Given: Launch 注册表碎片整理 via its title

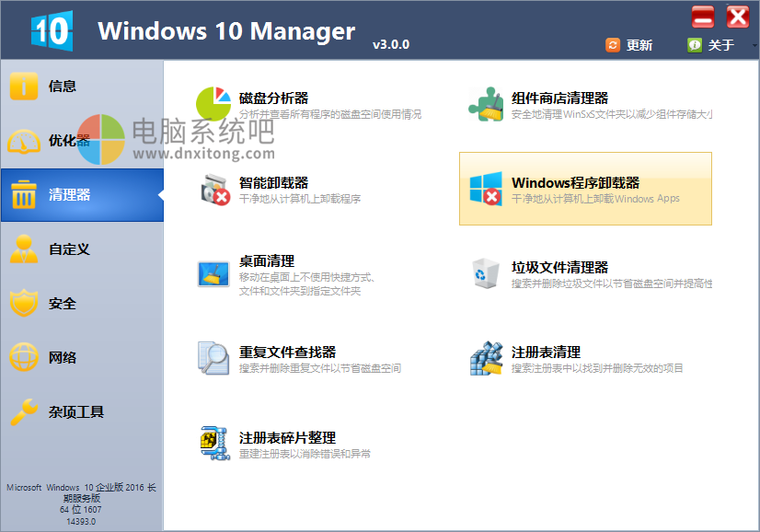Looking at the screenshot, I should 287,438.
